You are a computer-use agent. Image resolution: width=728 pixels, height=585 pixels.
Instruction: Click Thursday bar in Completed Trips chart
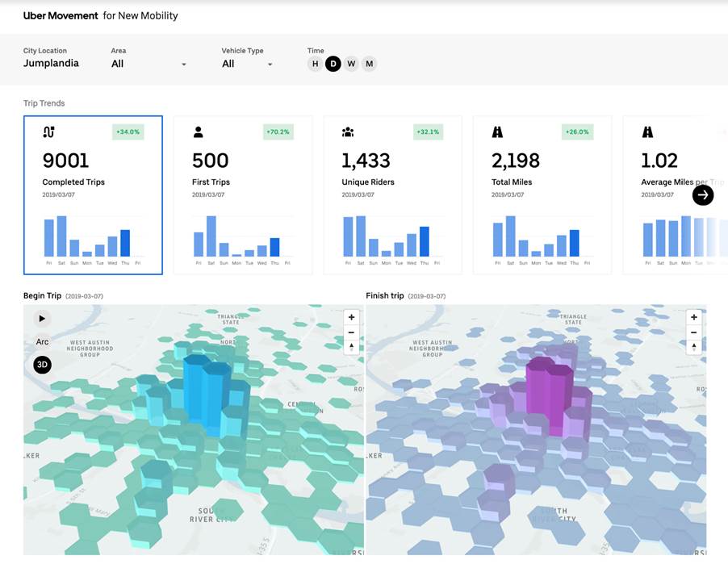pyautogui.click(x=125, y=243)
